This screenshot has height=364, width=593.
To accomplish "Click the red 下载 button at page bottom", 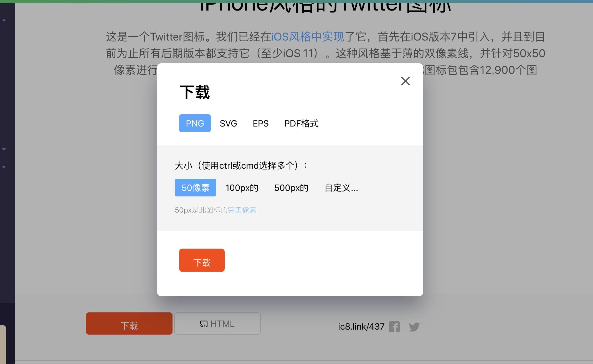I will point(129,323).
